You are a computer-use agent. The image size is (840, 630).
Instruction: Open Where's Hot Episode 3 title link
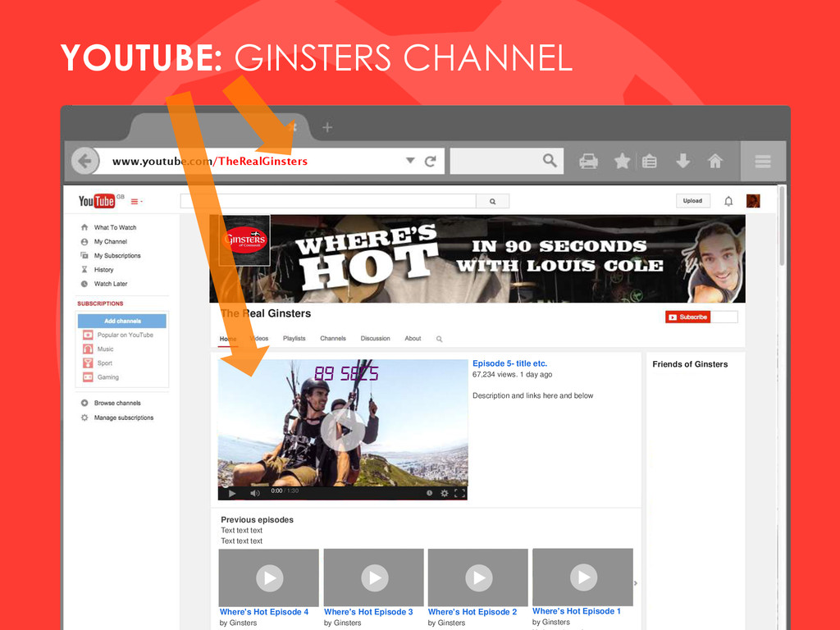click(368, 612)
